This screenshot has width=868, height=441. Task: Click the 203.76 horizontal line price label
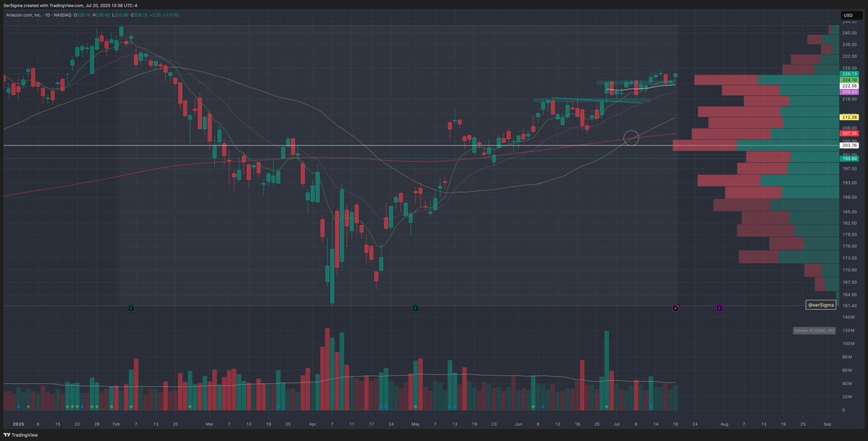click(x=849, y=145)
